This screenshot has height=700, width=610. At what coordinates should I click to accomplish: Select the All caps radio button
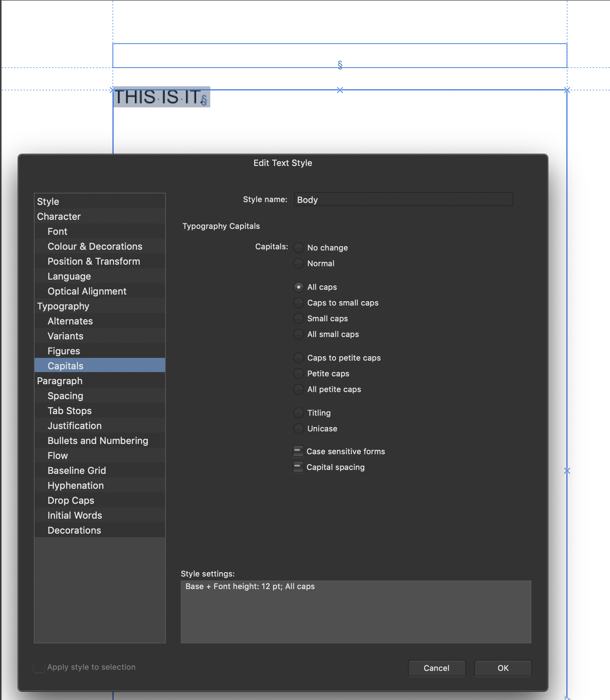(299, 287)
